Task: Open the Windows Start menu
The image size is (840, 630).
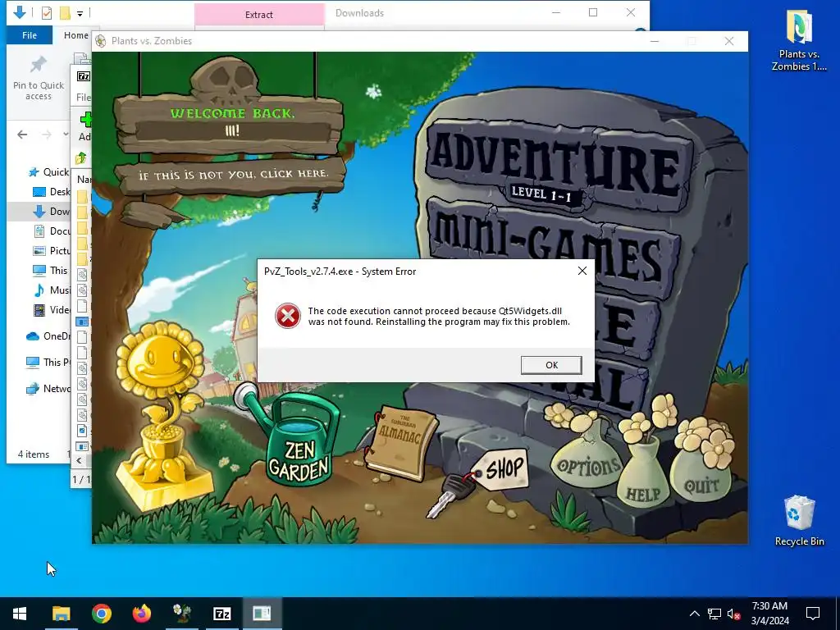Action: point(20,614)
